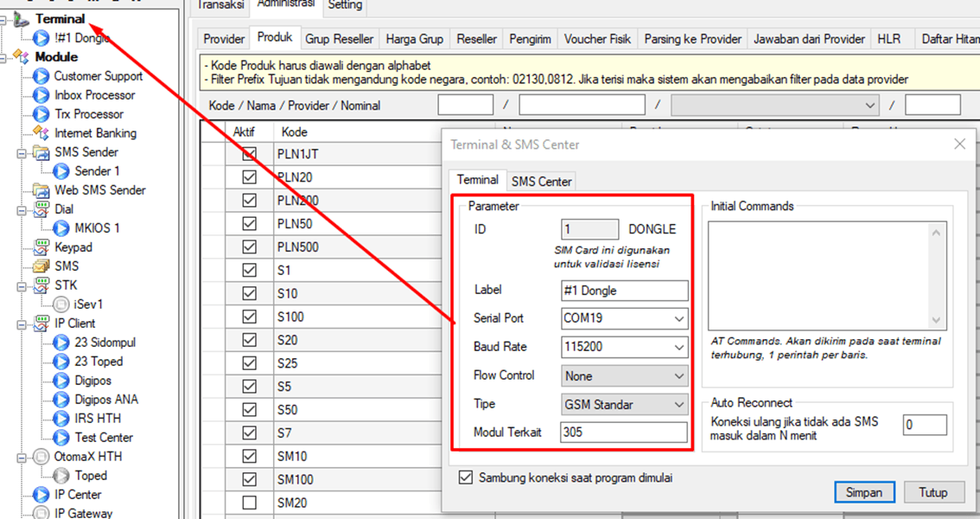This screenshot has height=519, width=980.
Task: Click the Internet Banking module icon
Action: (x=41, y=133)
